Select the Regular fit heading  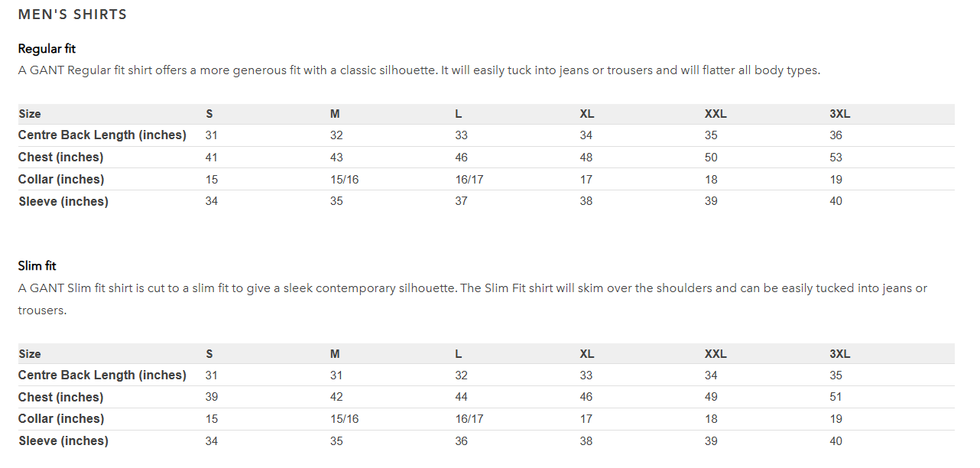[47, 49]
